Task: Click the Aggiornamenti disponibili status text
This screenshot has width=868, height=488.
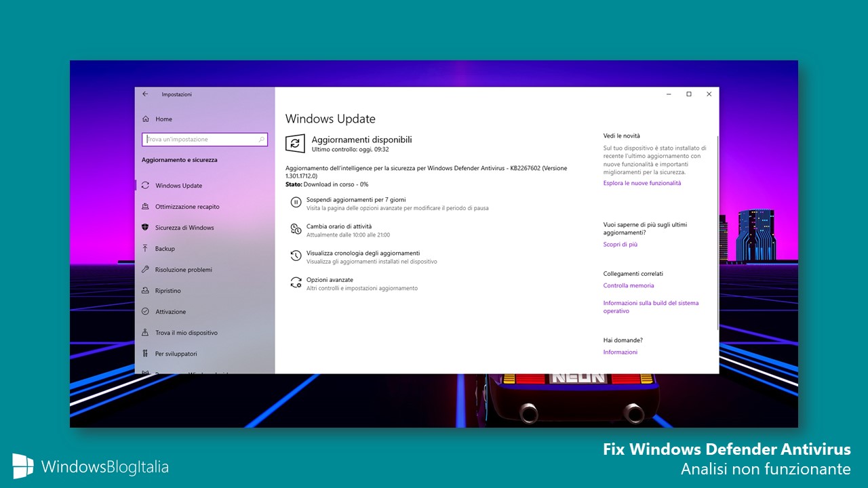Action: coord(361,140)
